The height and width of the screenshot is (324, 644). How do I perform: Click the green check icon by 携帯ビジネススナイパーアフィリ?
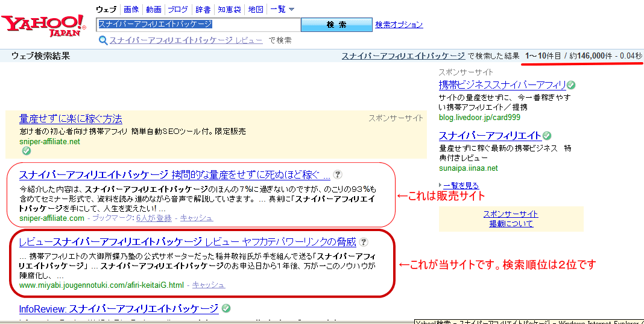click(571, 86)
